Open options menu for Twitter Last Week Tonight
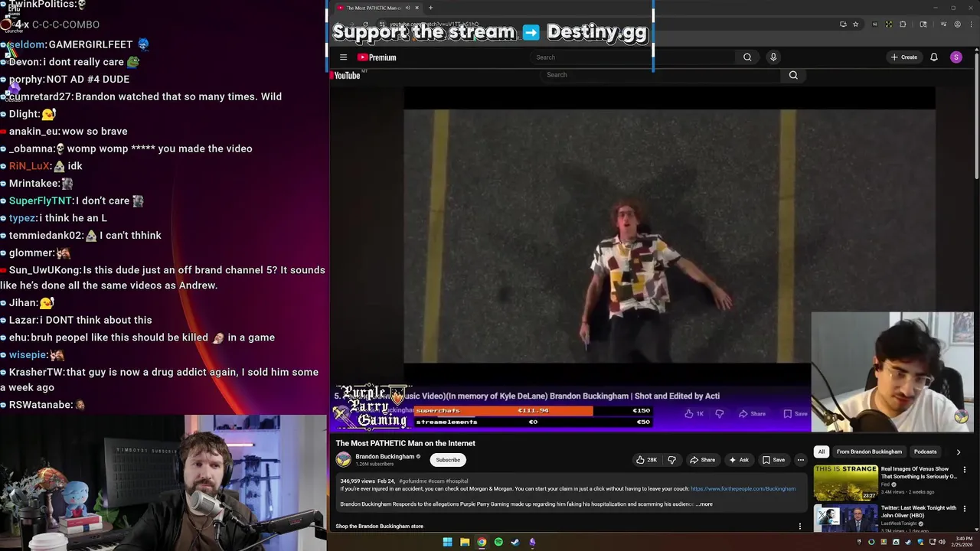Screen dimensions: 980x551 965,509
